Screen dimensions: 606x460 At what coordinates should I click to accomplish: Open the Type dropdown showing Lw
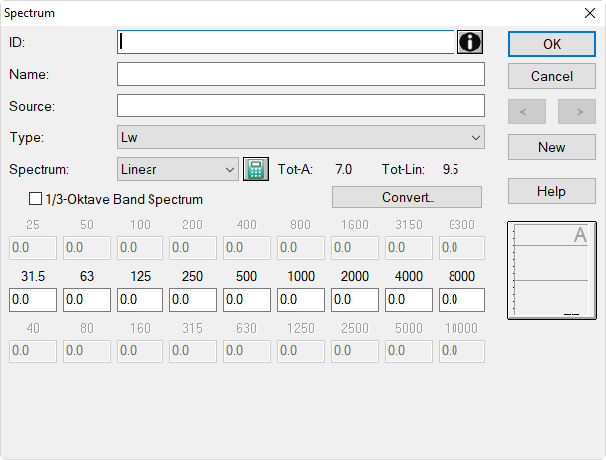[301, 137]
